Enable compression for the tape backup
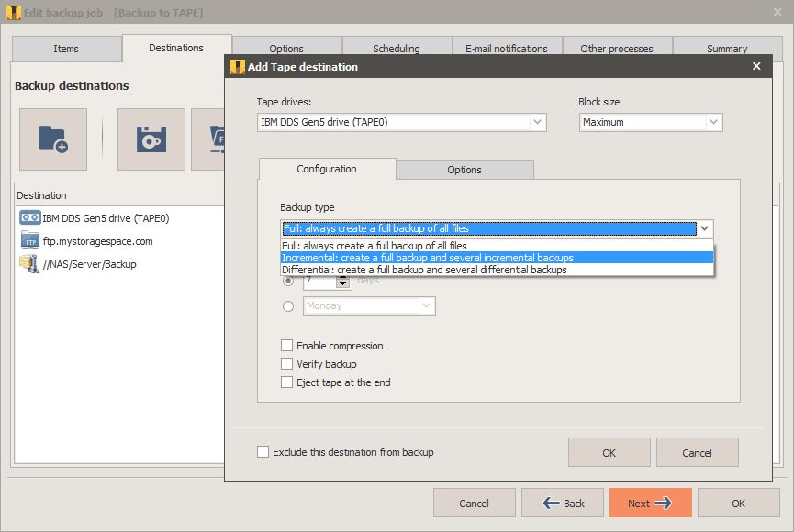 pyautogui.click(x=287, y=346)
